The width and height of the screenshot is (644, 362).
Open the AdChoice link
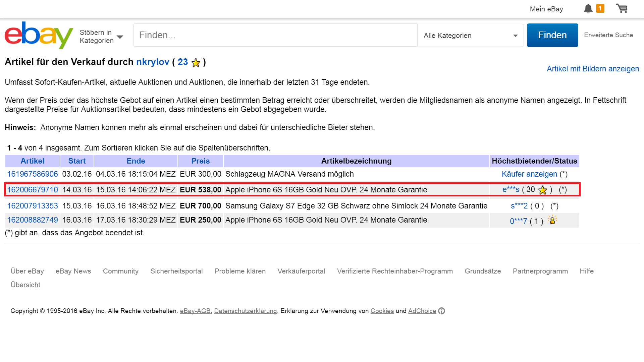(422, 311)
